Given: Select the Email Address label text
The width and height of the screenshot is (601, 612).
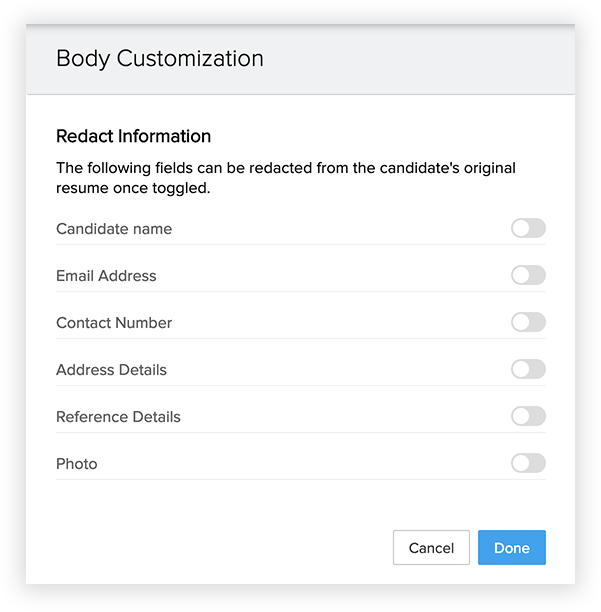Looking at the screenshot, I should pyautogui.click(x=106, y=276).
